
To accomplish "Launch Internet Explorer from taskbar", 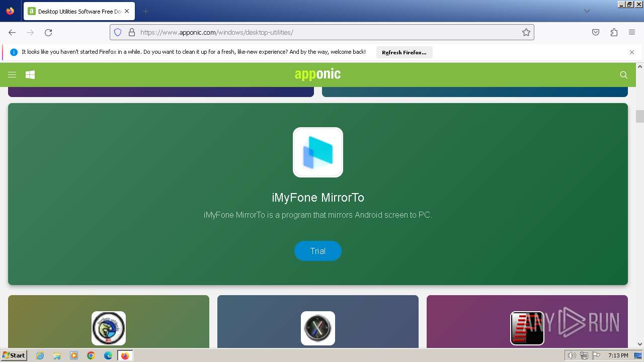I will (40, 355).
